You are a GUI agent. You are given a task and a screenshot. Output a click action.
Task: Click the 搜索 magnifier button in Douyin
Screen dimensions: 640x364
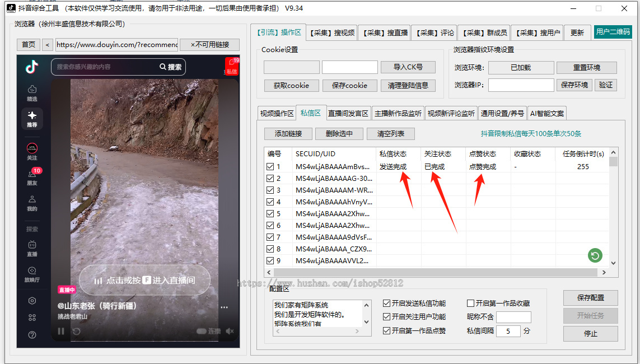(171, 67)
